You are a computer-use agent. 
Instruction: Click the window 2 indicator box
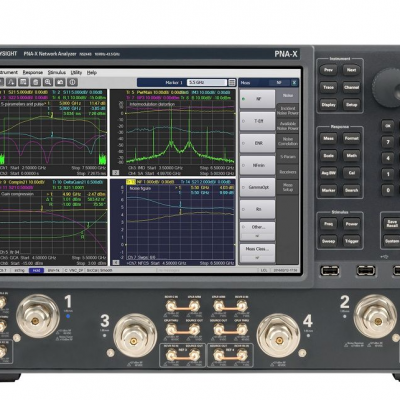click(116, 173)
